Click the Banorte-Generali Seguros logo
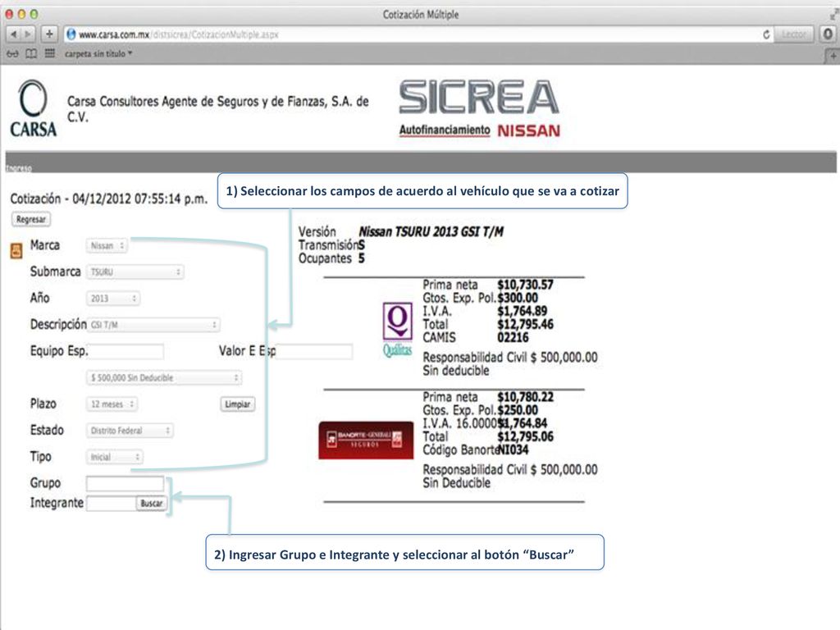 [x=366, y=440]
